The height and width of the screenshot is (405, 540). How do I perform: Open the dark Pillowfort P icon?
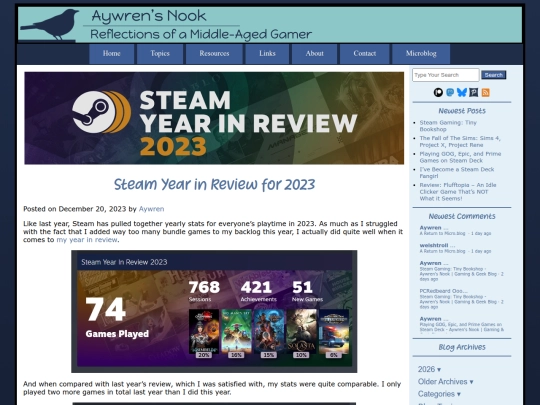[x=474, y=92]
